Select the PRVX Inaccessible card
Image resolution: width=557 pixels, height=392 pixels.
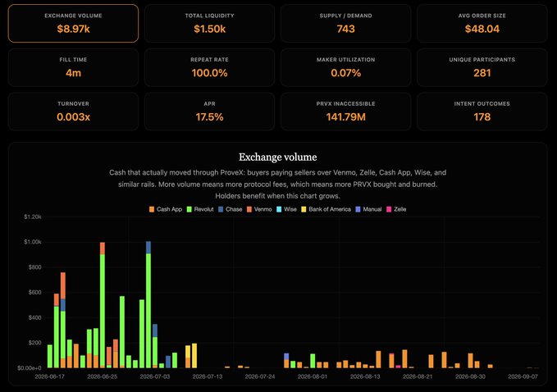pyautogui.click(x=345, y=112)
